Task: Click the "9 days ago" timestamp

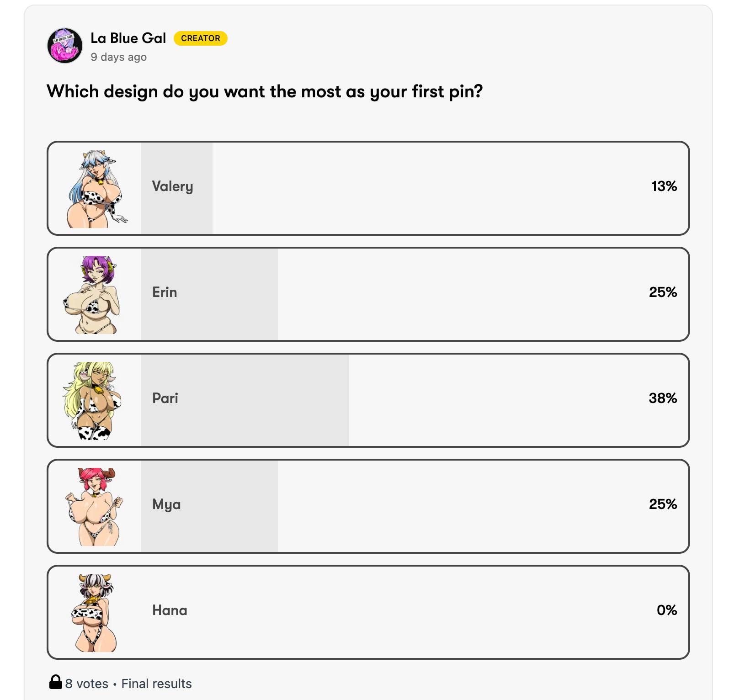Action: coord(118,57)
